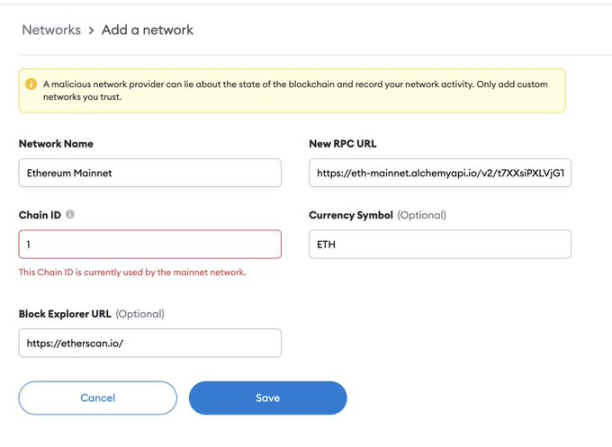This screenshot has width=612, height=447.
Task: Focus the red-outlined Chain ID field
Action: pyautogui.click(x=149, y=244)
